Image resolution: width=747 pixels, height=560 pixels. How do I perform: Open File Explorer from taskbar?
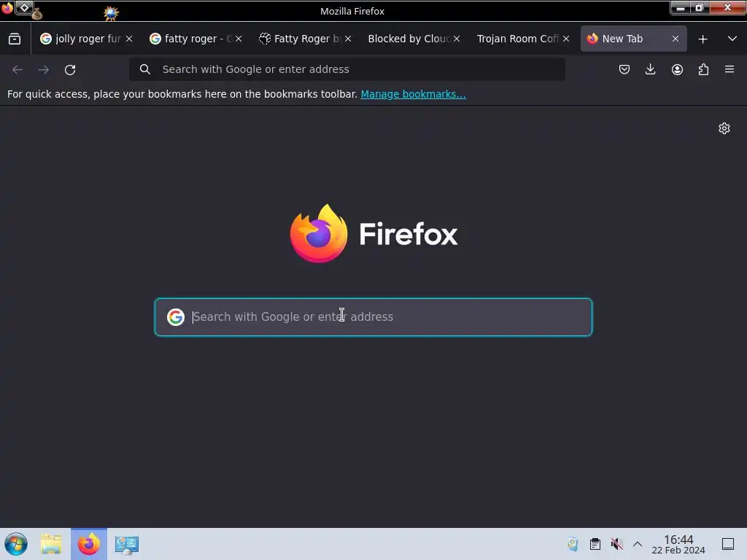(x=51, y=544)
